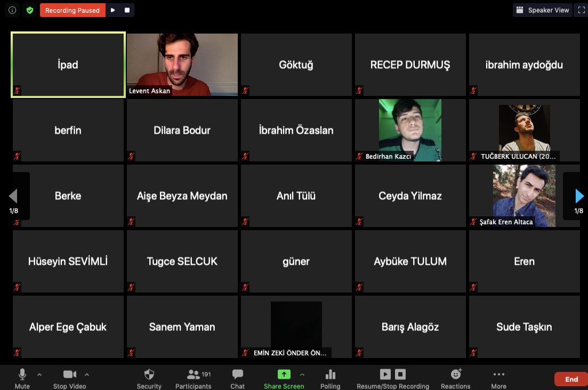The image size is (588, 390).
Task: Select the Ceyda Yilmaz participant tile
Action: coord(410,196)
